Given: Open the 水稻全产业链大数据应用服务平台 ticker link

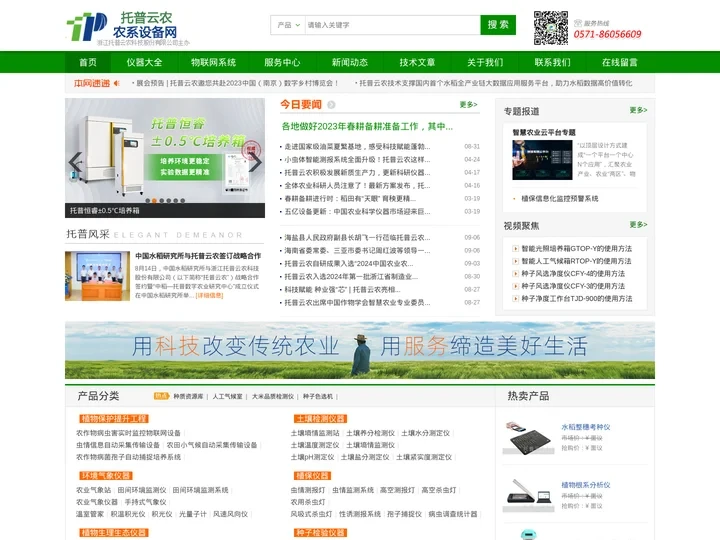Looking at the screenshot, I should pos(495,83).
